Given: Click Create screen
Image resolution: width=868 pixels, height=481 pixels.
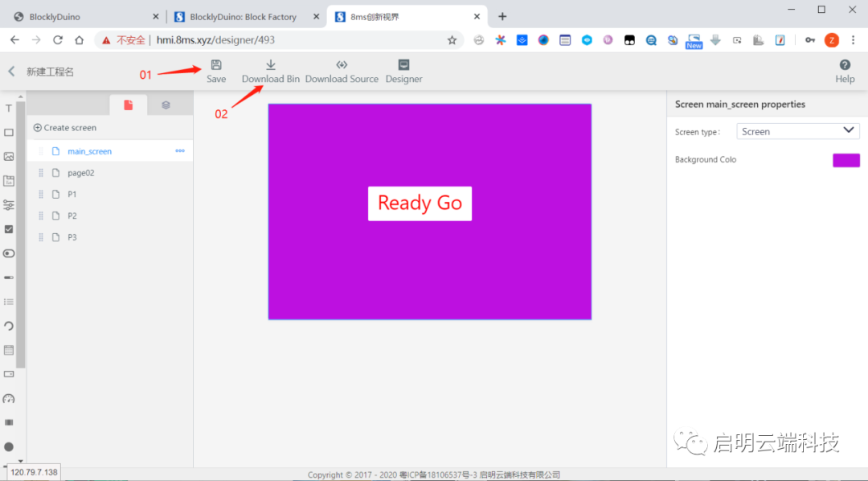Looking at the screenshot, I should point(65,127).
